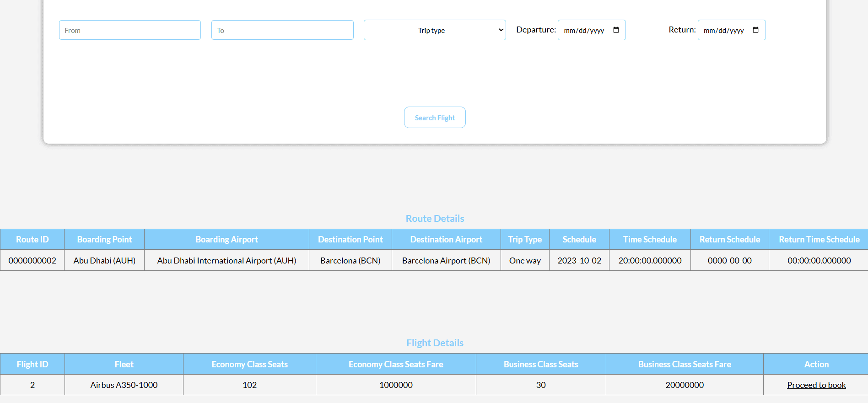The image size is (868, 403).
Task: Select the One way trip type cell
Action: pyautogui.click(x=525, y=260)
